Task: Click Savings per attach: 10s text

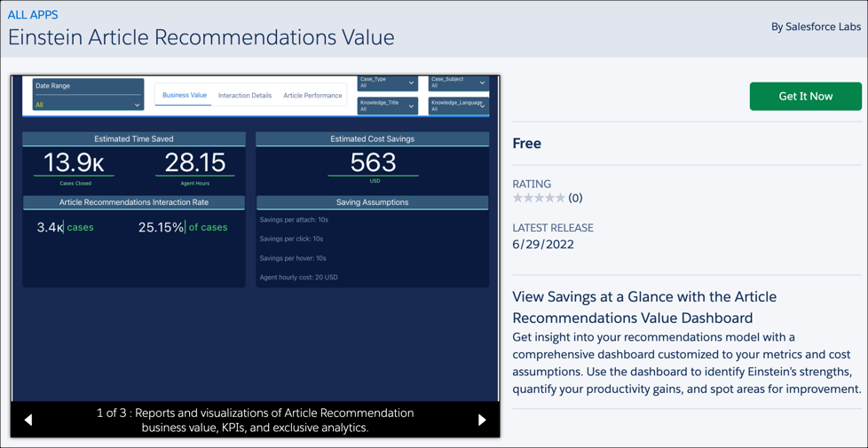Action: (x=293, y=220)
